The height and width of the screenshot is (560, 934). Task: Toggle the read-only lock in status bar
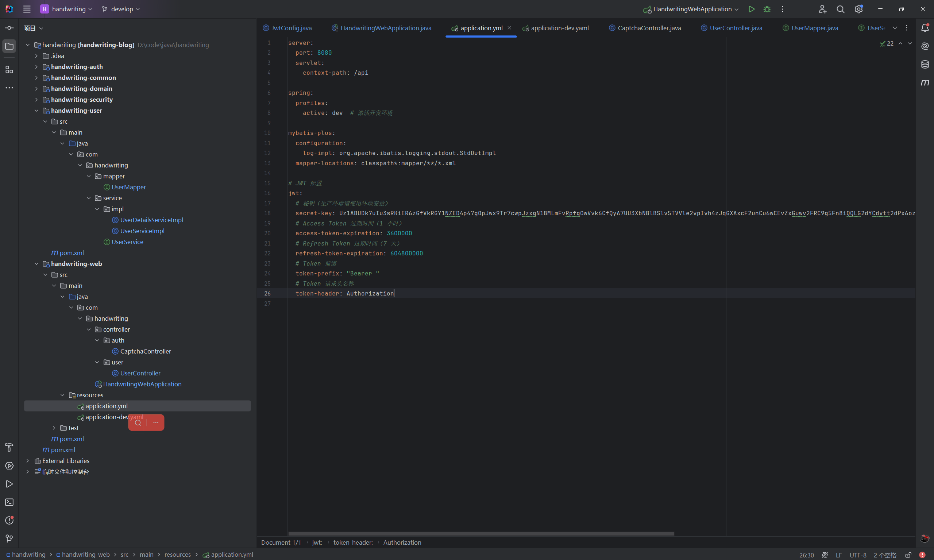908,555
